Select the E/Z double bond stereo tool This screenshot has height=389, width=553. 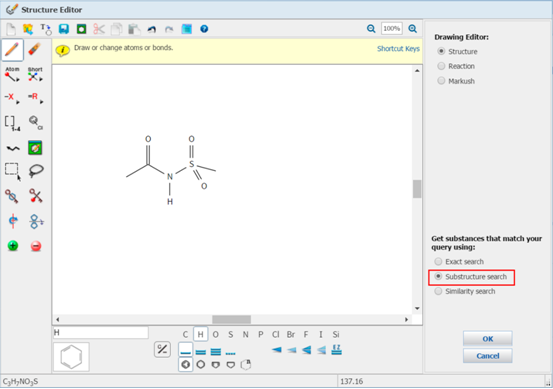click(x=336, y=350)
